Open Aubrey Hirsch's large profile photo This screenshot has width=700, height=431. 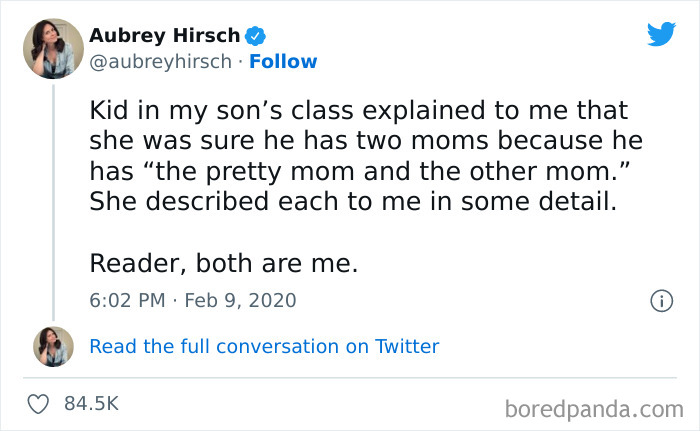tap(53, 48)
